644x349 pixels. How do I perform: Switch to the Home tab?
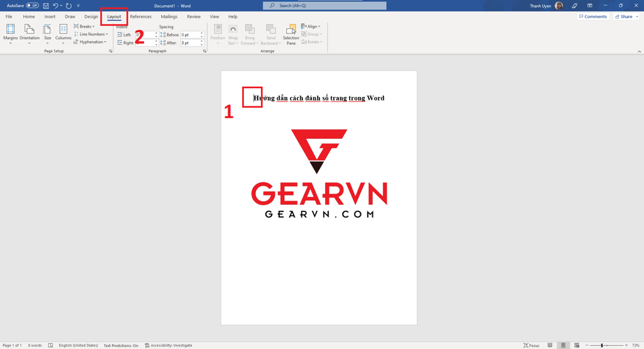click(29, 17)
